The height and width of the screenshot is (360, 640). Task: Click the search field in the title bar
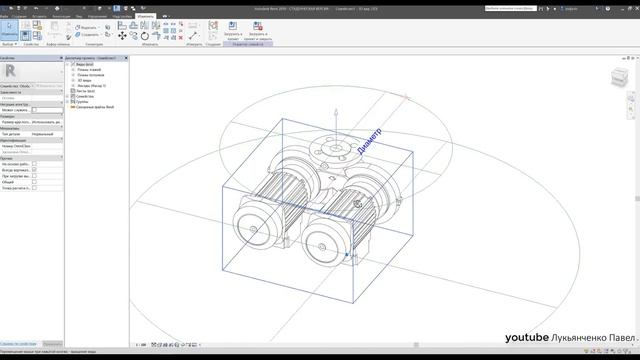point(510,8)
